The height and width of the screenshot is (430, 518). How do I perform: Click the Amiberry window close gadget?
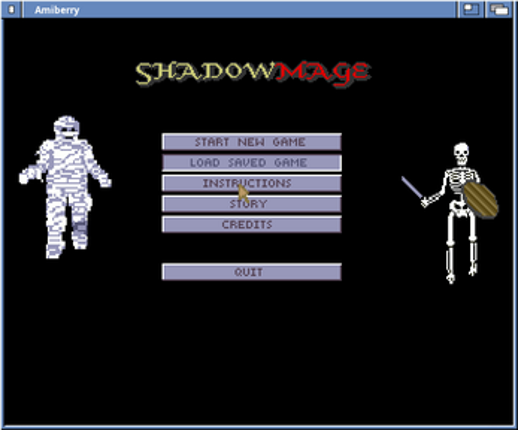pyautogui.click(x=11, y=9)
